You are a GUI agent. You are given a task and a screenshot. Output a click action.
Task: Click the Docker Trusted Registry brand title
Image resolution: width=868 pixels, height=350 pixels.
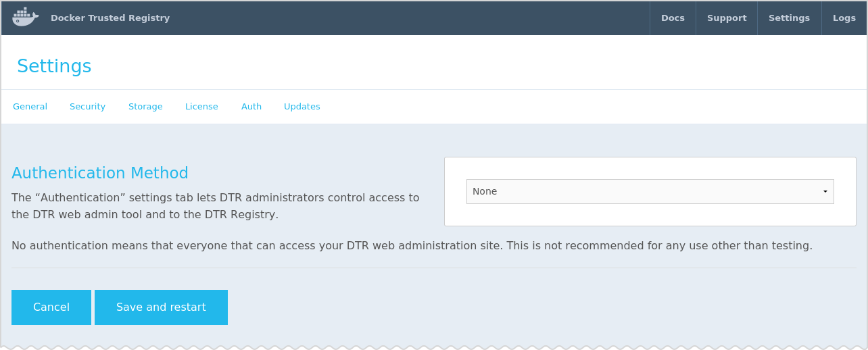110,18
